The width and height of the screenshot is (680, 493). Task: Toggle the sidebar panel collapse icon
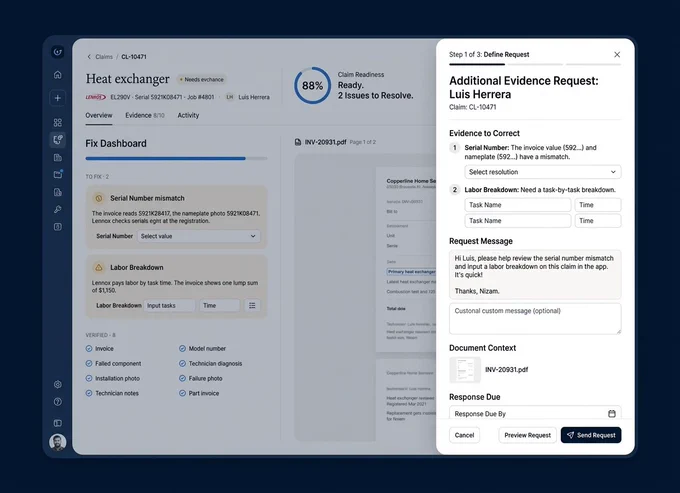[57, 423]
